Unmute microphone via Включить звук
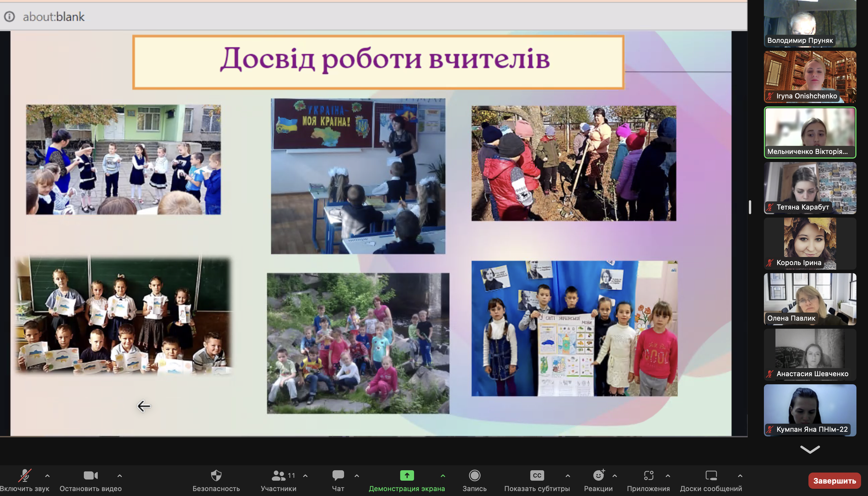Screen dimensions: 868x496 click(25, 480)
